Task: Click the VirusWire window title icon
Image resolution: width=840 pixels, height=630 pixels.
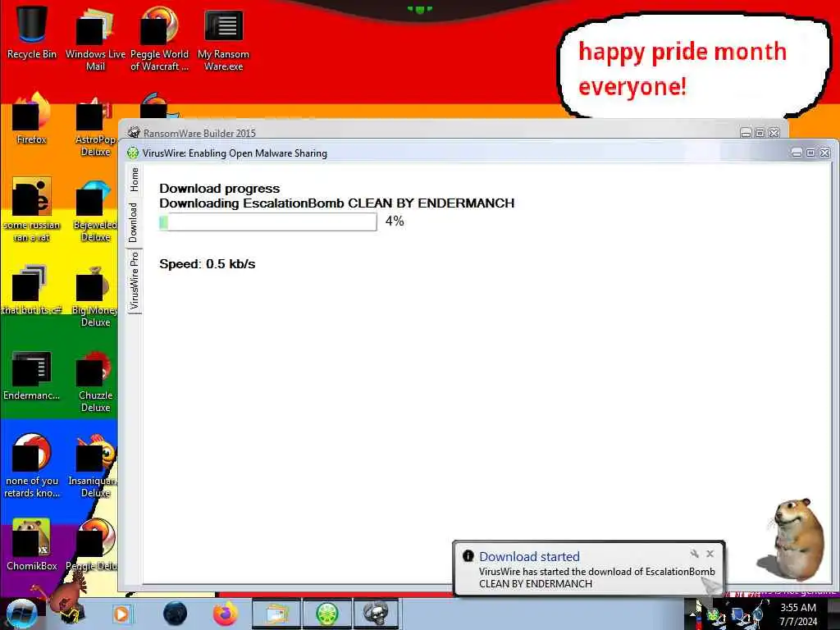Action: tap(132, 153)
